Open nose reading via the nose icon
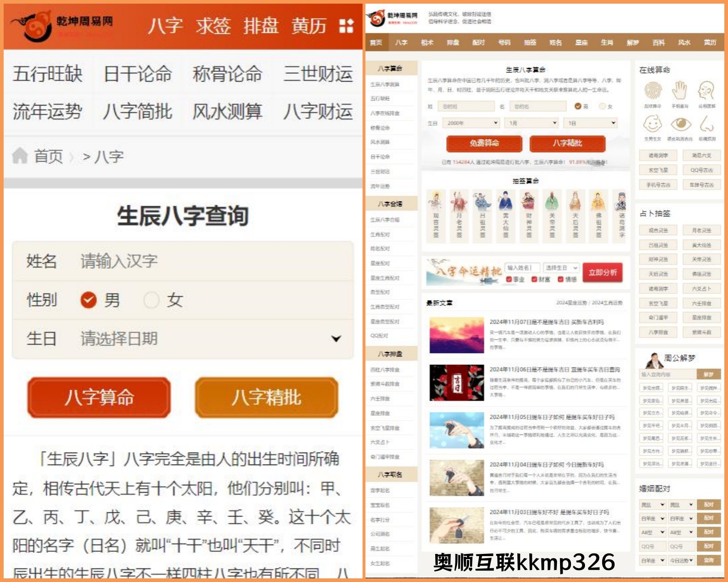This screenshot has height=582, width=728. [x=707, y=125]
